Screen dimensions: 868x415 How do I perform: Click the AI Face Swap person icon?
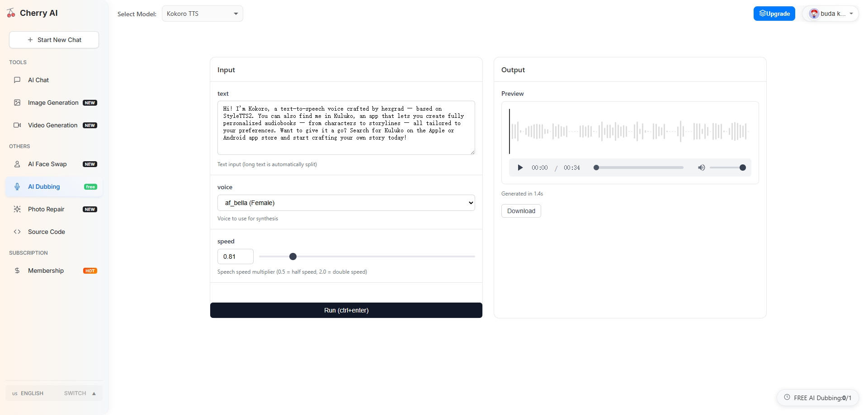tap(17, 164)
